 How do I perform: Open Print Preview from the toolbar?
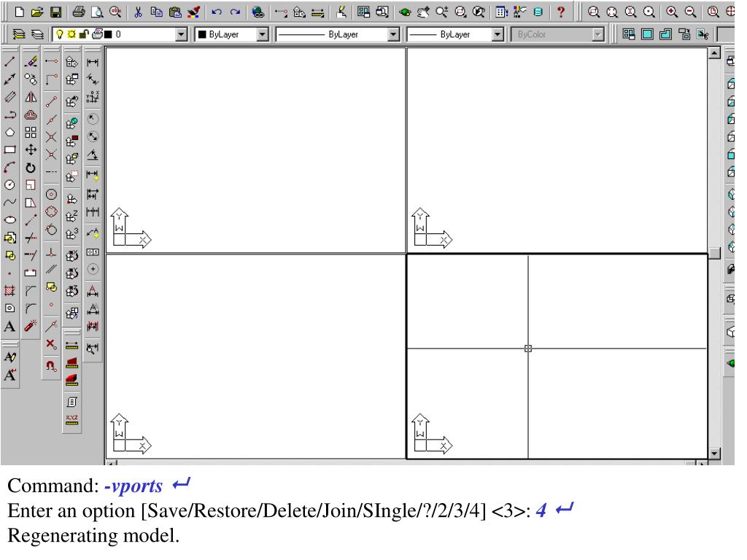tap(97, 12)
